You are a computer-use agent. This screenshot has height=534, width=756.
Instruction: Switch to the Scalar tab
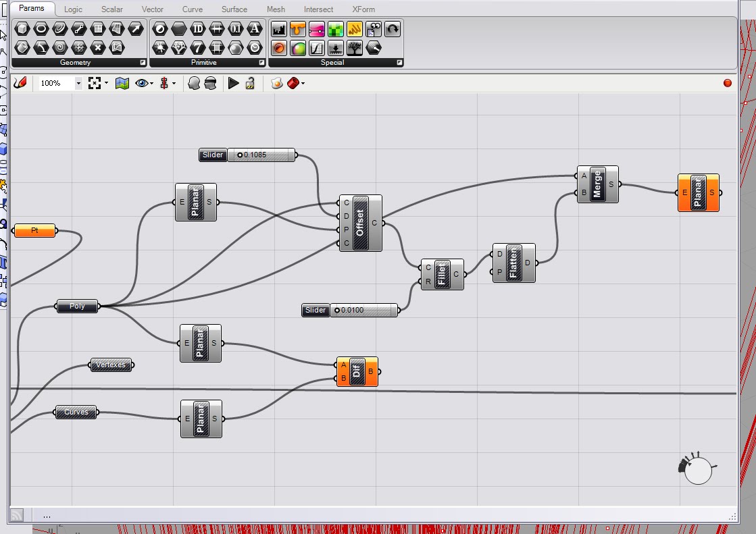112,9
